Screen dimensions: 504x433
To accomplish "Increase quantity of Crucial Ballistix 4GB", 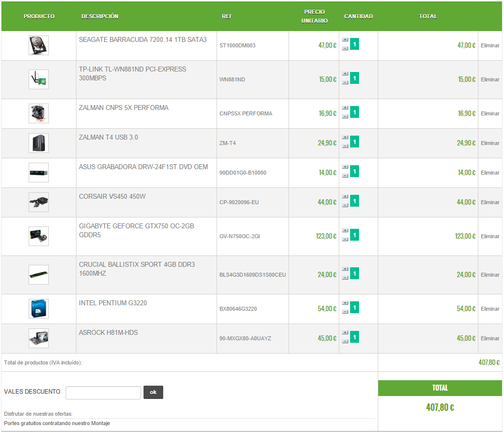I will coord(345,269).
